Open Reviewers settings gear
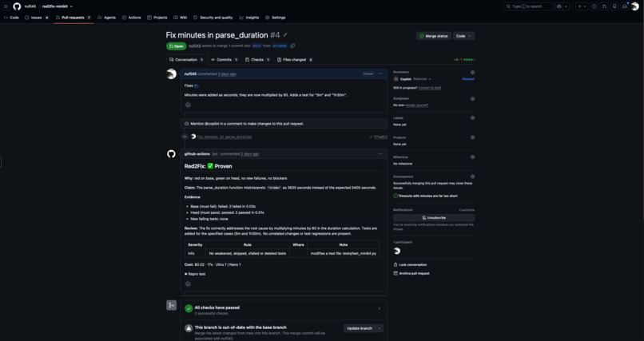644x341 pixels. coord(472,72)
